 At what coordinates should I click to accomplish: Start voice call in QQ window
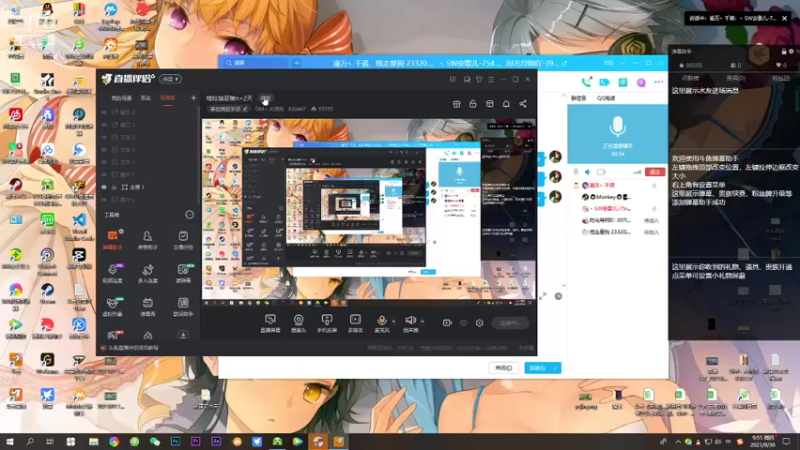coord(586,82)
